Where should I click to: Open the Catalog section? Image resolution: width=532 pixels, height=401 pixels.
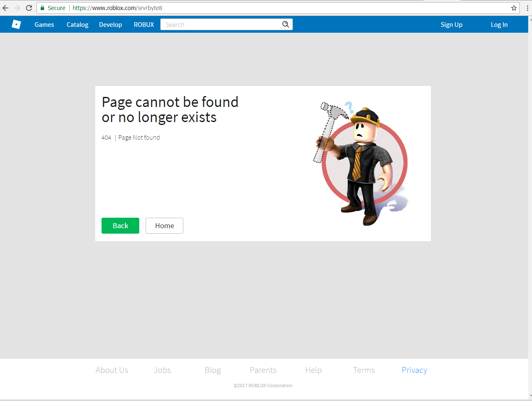[77, 24]
